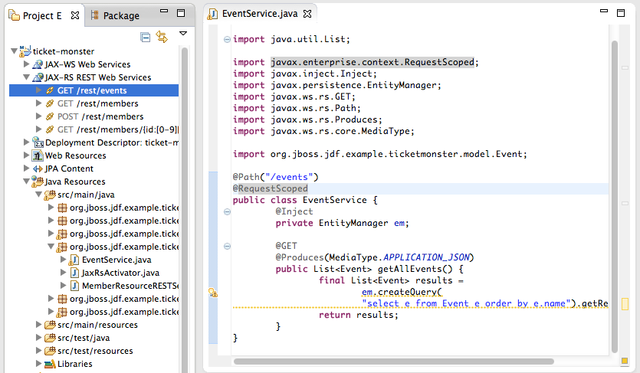Viewport: 640px width, 373px height.
Task: Minimize the Project Explorer panel
Action: [164, 11]
